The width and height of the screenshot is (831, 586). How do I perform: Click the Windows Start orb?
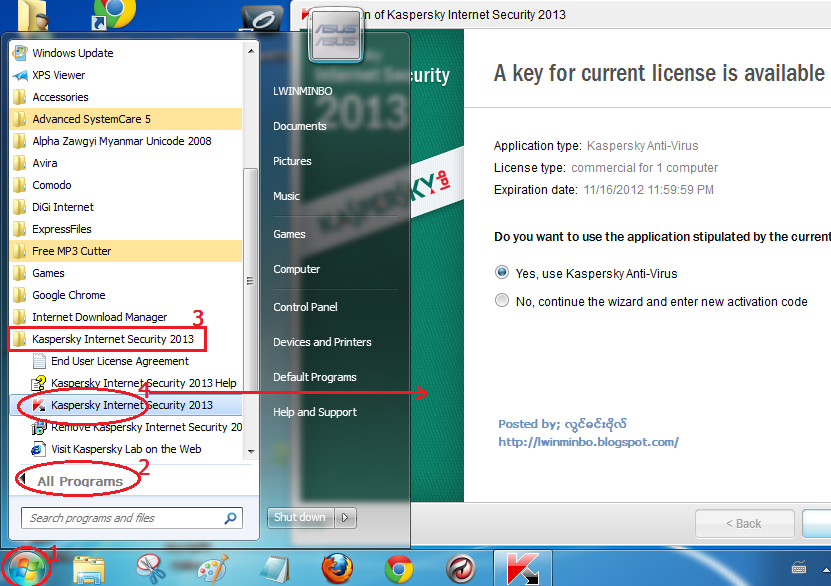25,569
